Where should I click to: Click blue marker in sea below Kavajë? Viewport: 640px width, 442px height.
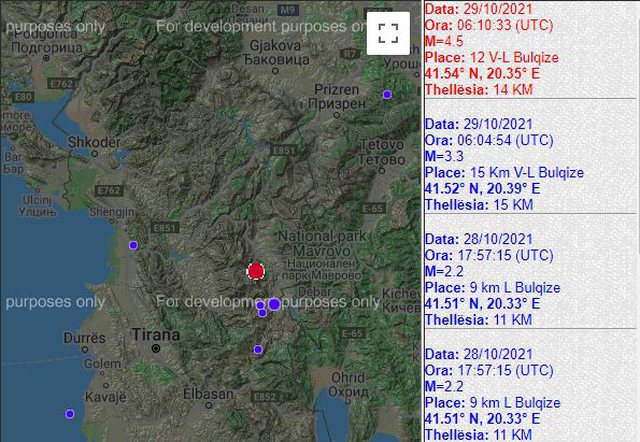click(69, 413)
